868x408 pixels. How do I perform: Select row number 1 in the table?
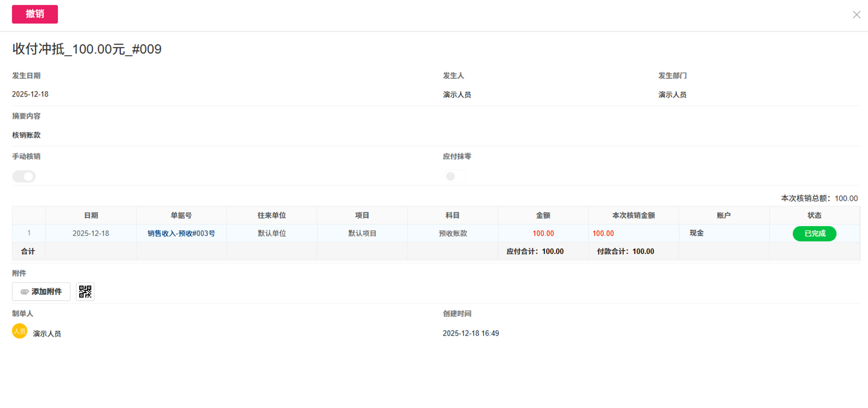(29, 234)
